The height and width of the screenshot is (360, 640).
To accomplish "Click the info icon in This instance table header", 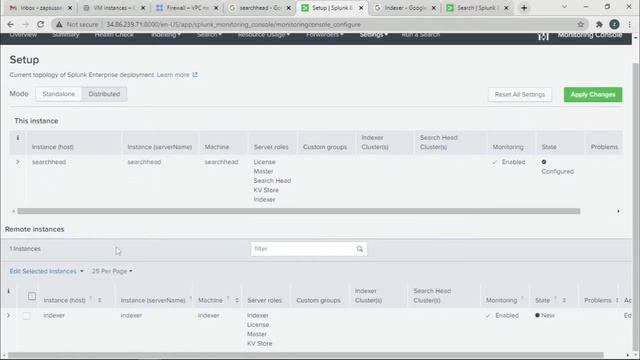I will (18, 138).
